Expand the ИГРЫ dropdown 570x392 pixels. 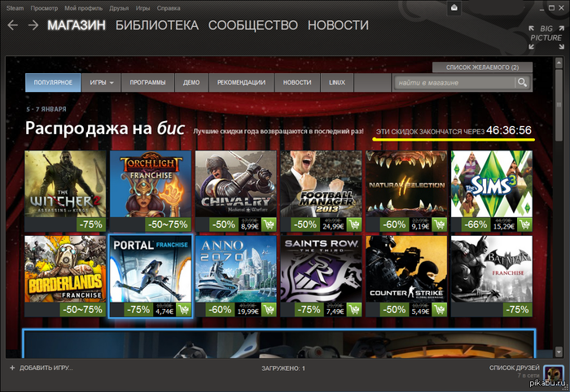point(101,82)
